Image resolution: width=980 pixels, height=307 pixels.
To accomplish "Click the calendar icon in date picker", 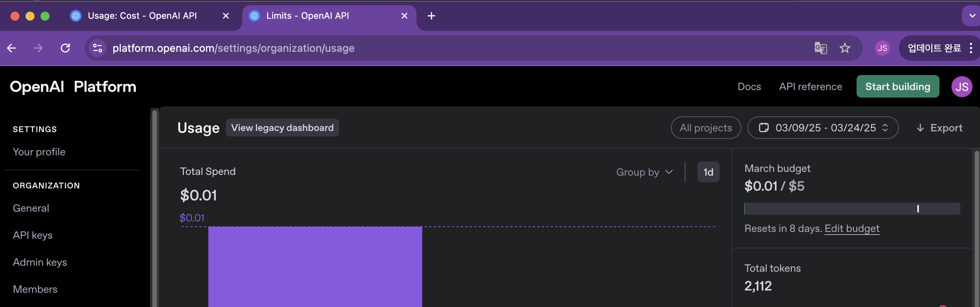I will point(764,128).
